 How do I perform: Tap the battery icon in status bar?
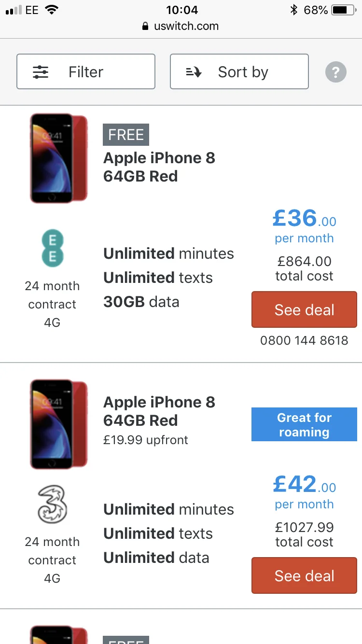click(x=346, y=10)
